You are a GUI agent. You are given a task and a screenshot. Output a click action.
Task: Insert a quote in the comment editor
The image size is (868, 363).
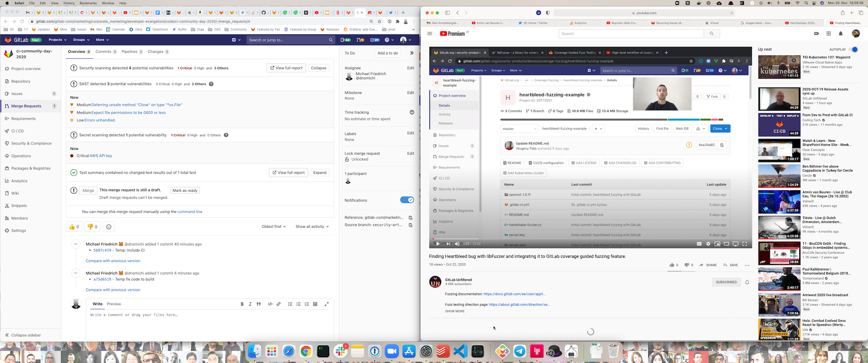[x=259, y=304]
